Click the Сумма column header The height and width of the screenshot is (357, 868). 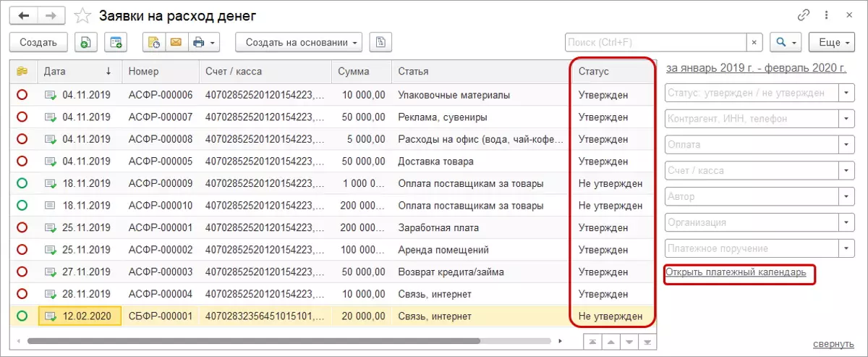[361, 72]
